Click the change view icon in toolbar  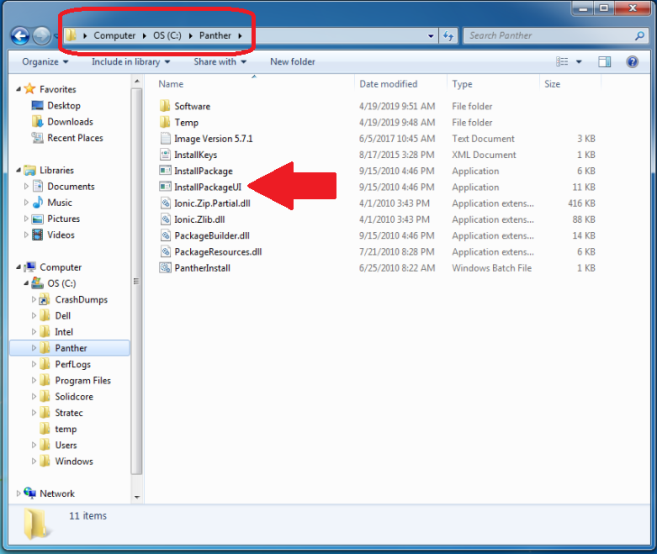pyautogui.click(x=563, y=62)
